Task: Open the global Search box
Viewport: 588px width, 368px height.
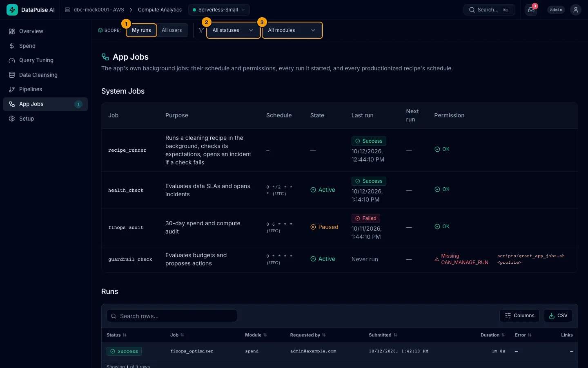Action: [x=489, y=10]
